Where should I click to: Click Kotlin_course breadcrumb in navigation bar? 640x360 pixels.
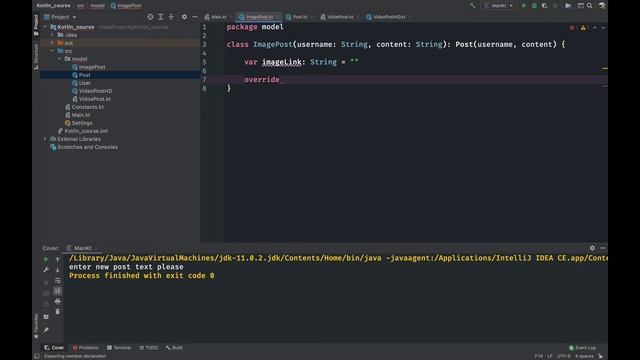pos(53,6)
